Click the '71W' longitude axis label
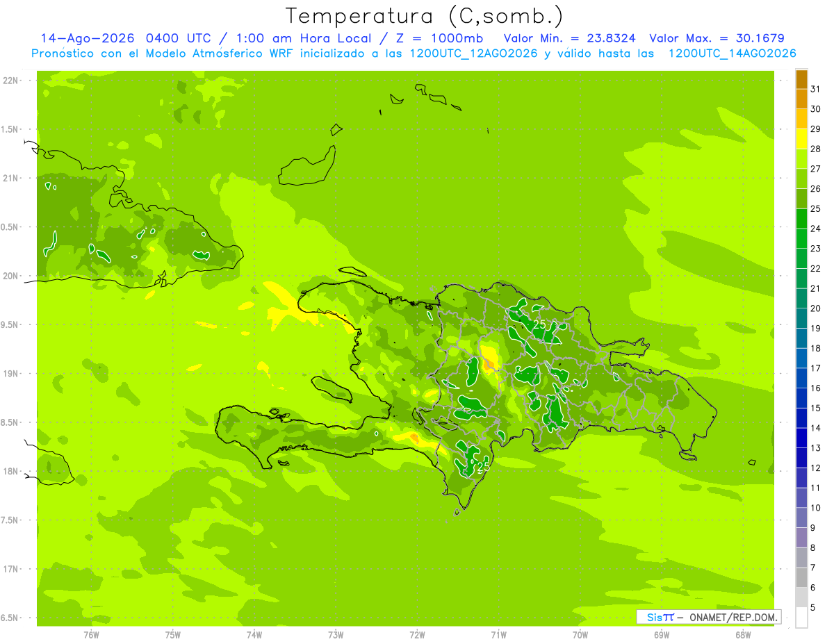 tap(498, 635)
